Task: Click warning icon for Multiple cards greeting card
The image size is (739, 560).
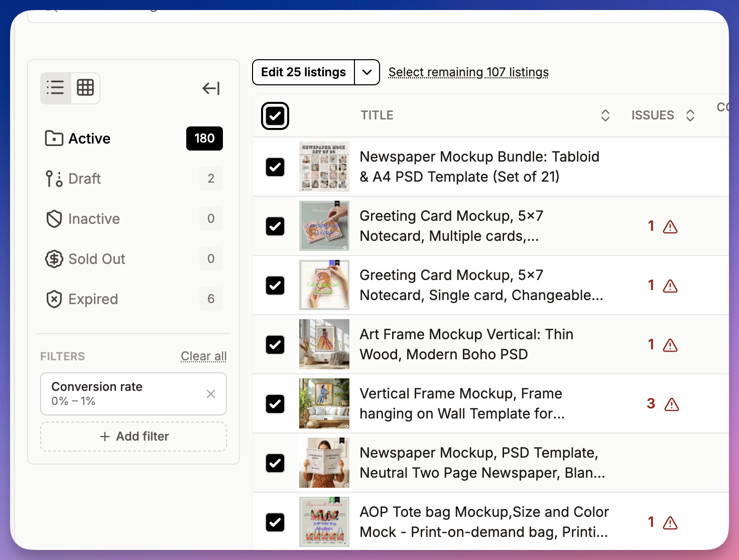Action: pyautogui.click(x=670, y=227)
